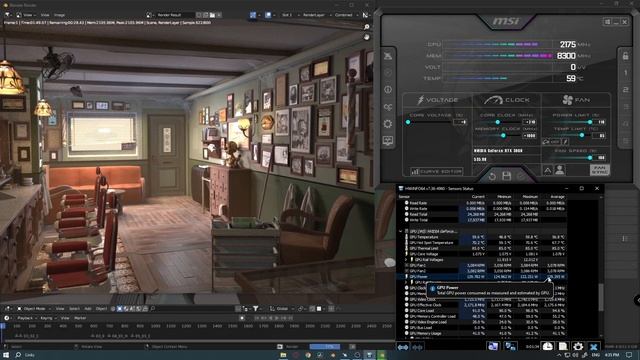Click the Curve Editor button
The height and width of the screenshot is (360, 640).
[436, 171]
